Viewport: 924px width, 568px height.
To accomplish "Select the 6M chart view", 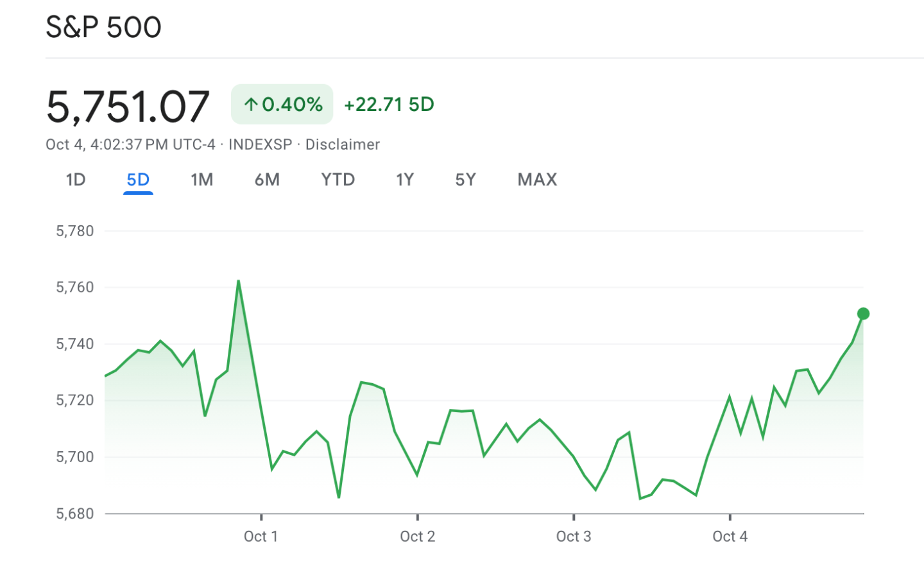I will coord(267,180).
